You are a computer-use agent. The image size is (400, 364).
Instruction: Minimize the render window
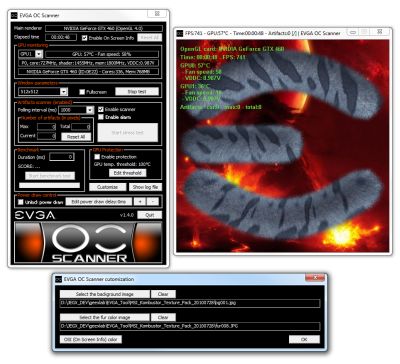(x=353, y=32)
